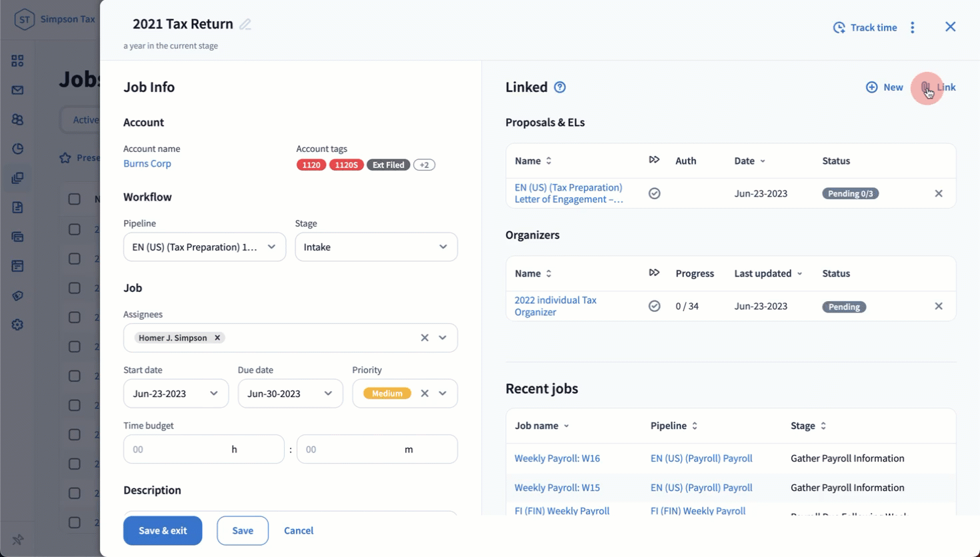Open the three-dot more options menu
Image resolution: width=980 pixels, height=557 pixels.
(913, 27)
